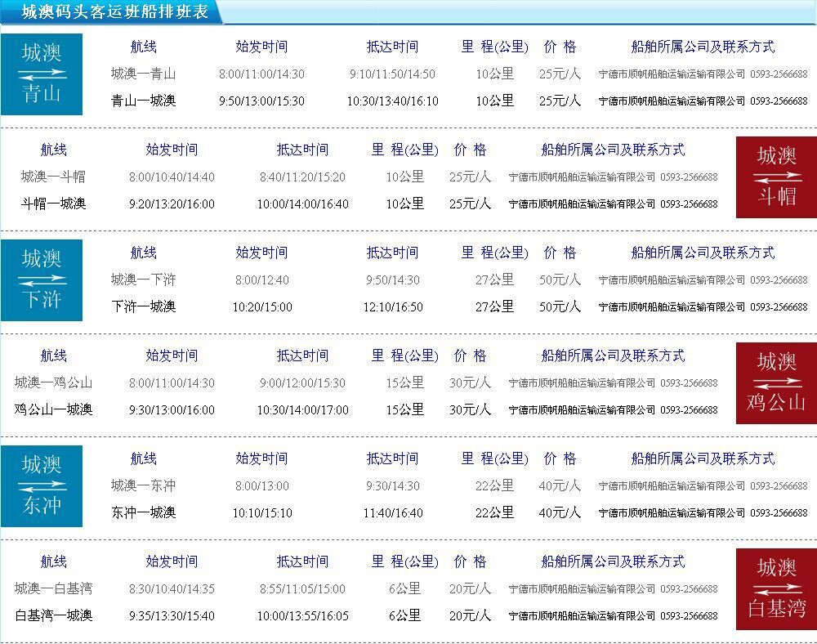817x644 pixels.
Task: Select the route name 青山一城澳
Action: point(143,101)
